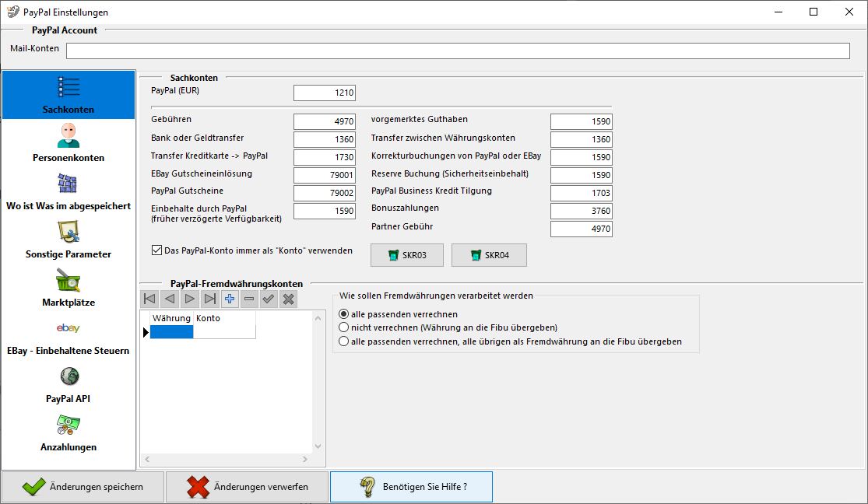Select the Sachkonten sidebar tab
This screenshot has width=868, height=504.
tap(69, 95)
